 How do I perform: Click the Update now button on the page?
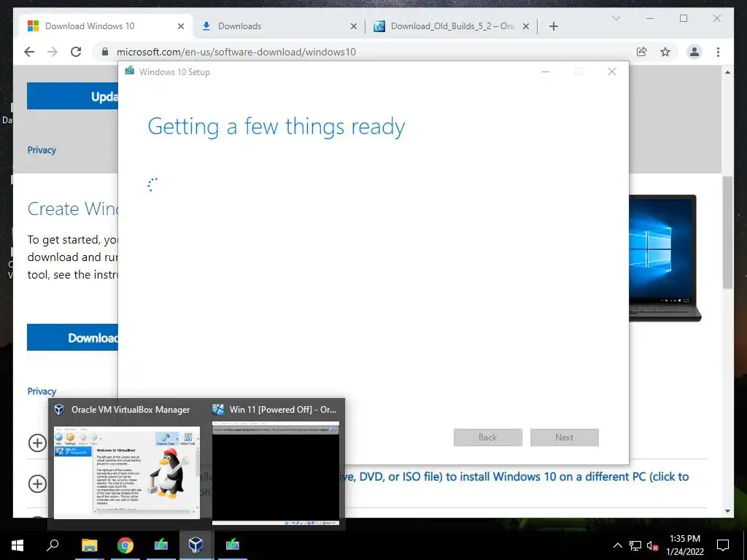pyautogui.click(x=72, y=96)
